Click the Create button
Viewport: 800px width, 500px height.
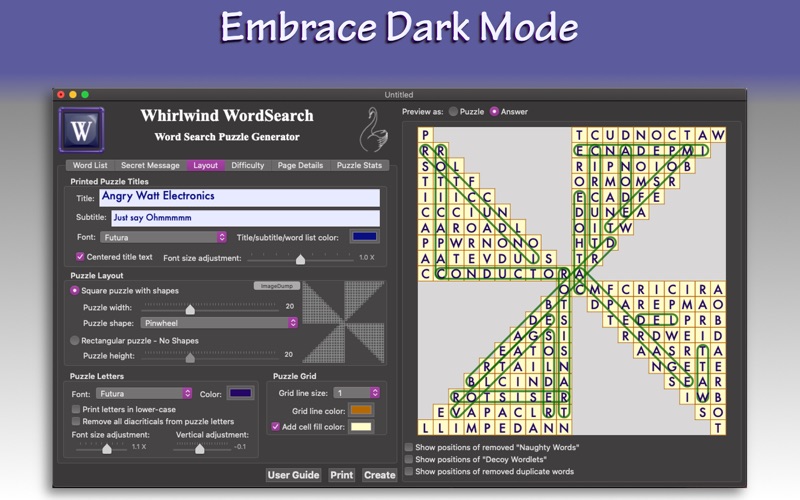point(380,475)
